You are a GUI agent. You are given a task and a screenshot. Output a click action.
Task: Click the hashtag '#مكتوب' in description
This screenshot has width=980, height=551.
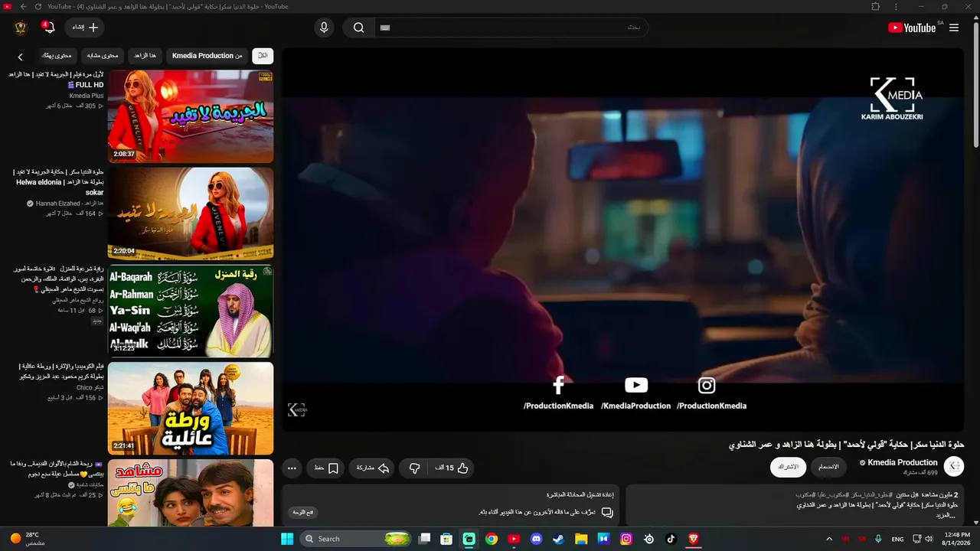[807, 495]
